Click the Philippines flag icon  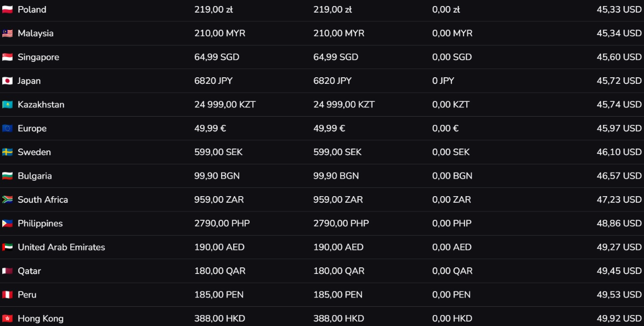tap(7, 224)
